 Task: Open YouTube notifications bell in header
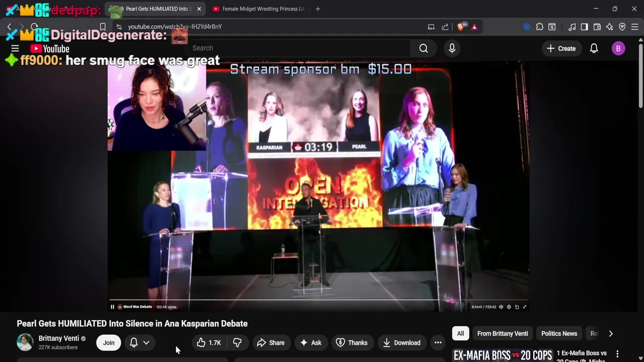594,48
